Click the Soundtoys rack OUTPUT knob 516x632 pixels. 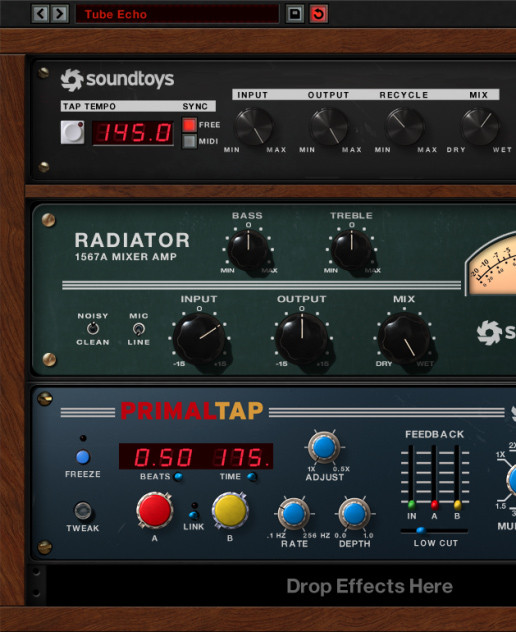329,127
